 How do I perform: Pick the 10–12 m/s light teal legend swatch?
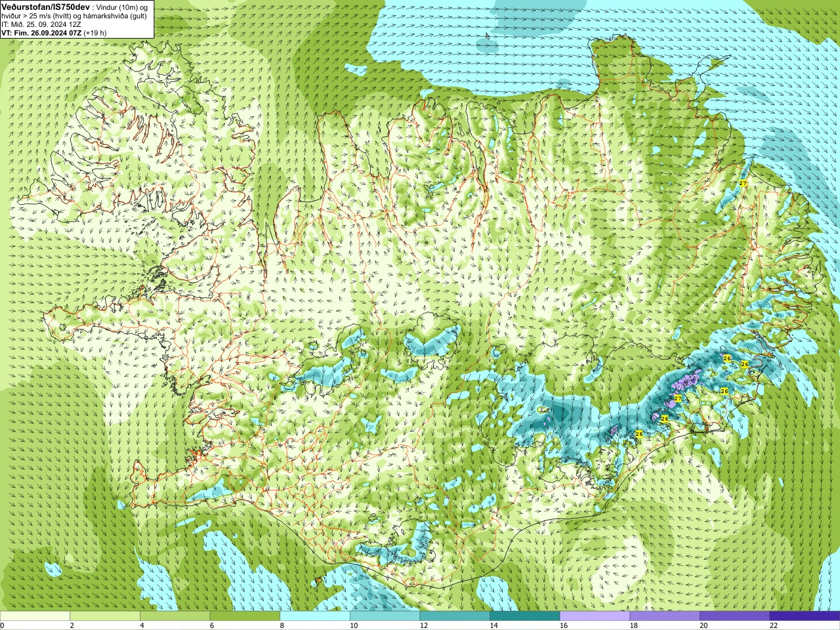pos(385,616)
